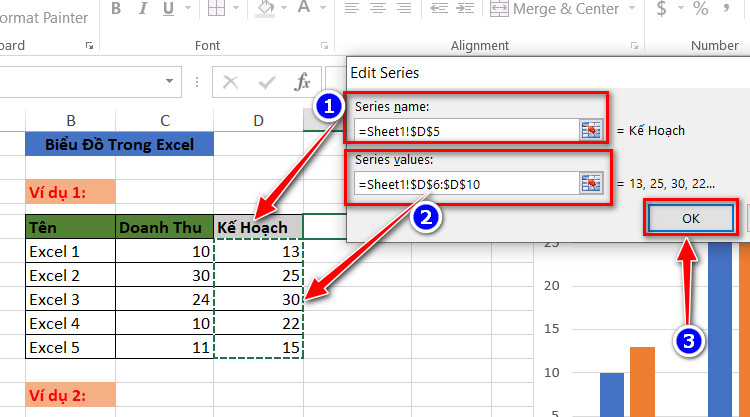The width and height of the screenshot is (750, 417).
Task: Select the 'Excel 5' cell
Action: tap(70, 347)
